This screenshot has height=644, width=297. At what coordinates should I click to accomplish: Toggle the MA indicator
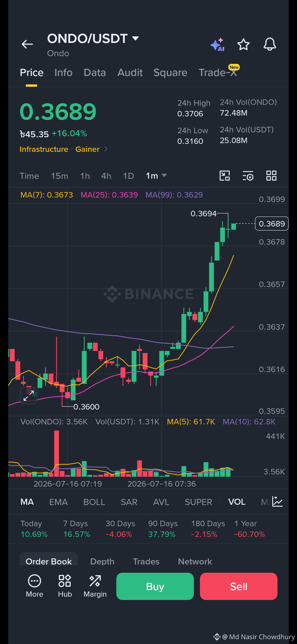pyautogui.click(x=27, y=502)
